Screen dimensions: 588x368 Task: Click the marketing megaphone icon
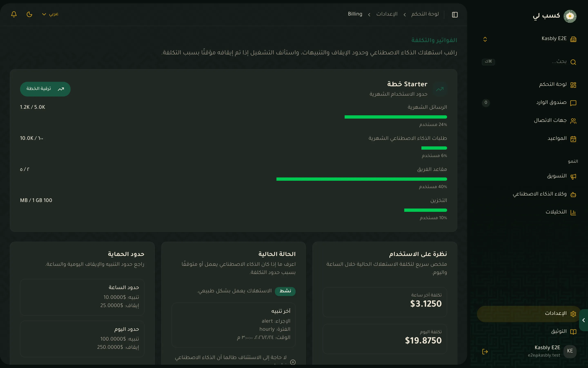[x=573, y=176]
